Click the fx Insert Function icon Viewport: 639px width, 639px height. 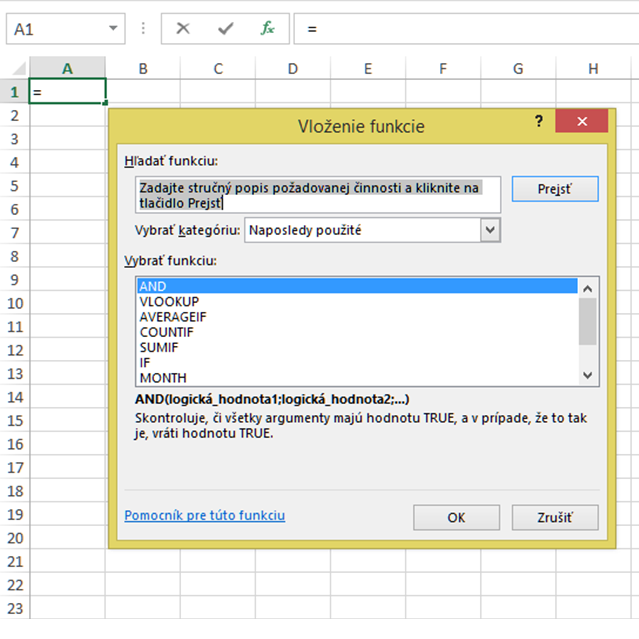coord(267,29)
